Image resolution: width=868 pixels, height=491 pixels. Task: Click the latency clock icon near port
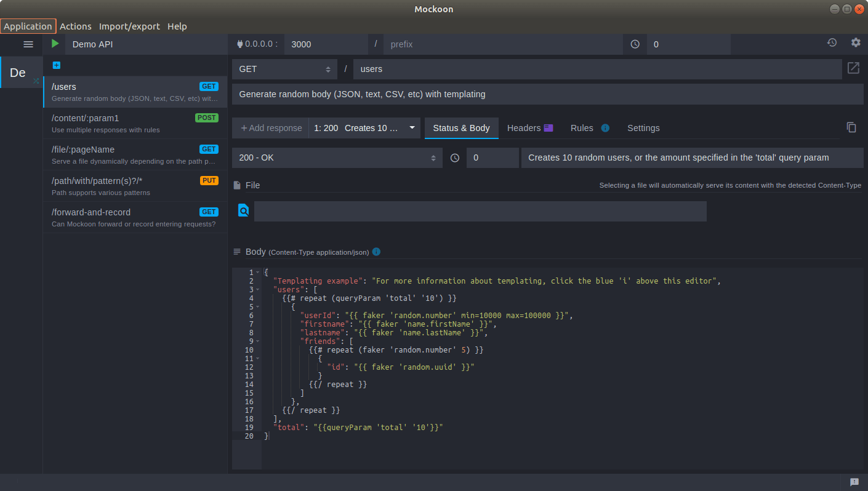pos(635,44)
